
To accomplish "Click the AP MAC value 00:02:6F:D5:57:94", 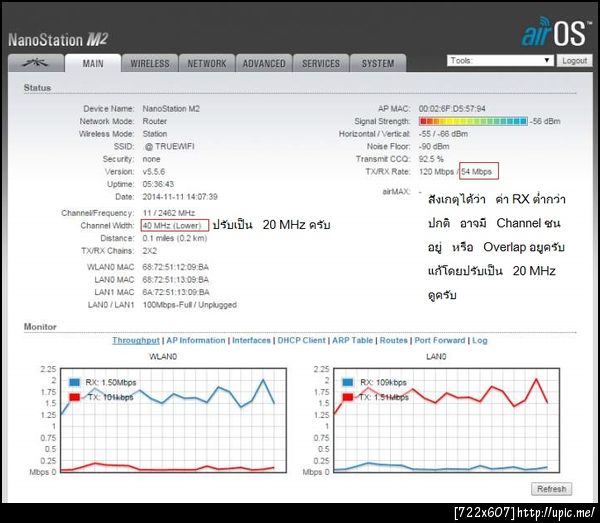I will coord(452,109).
